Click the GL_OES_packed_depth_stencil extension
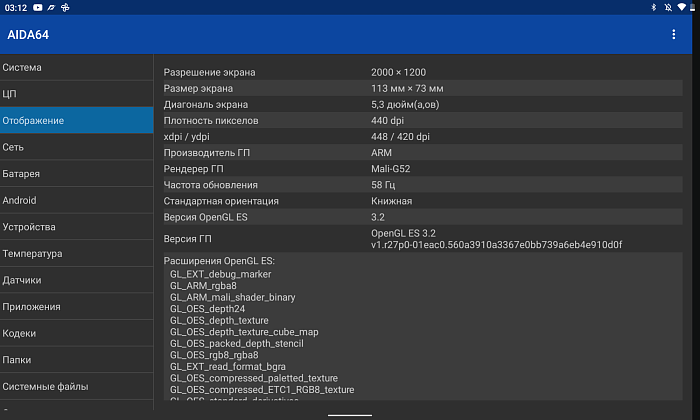This screenshot has height=420, width=700. click(237, 344)
